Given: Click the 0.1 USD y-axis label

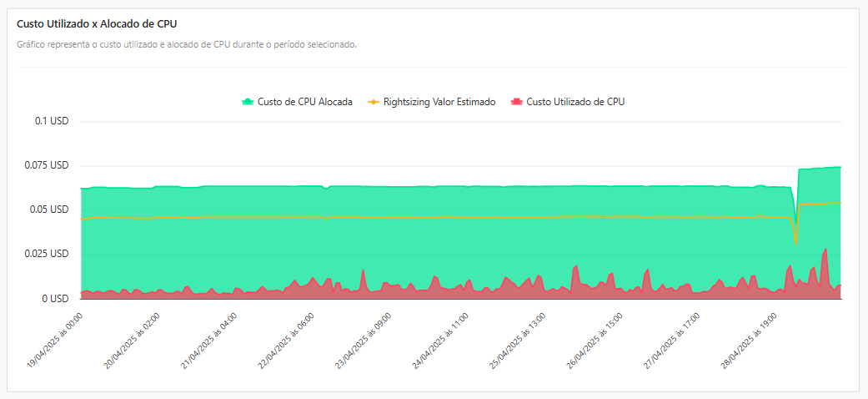Looking at the screenshot, I should pos(52,121).
